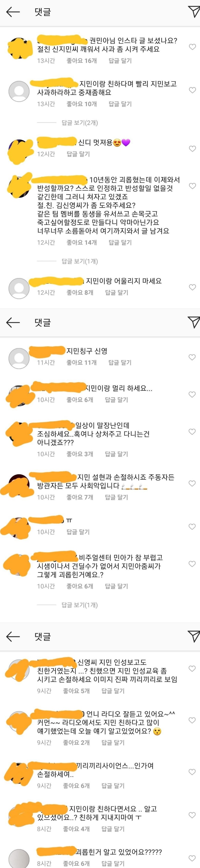This screenshot has height=868, width=200.
Task: Reply to the 지민칭구 신영 comment
Action: click(120, 363)
